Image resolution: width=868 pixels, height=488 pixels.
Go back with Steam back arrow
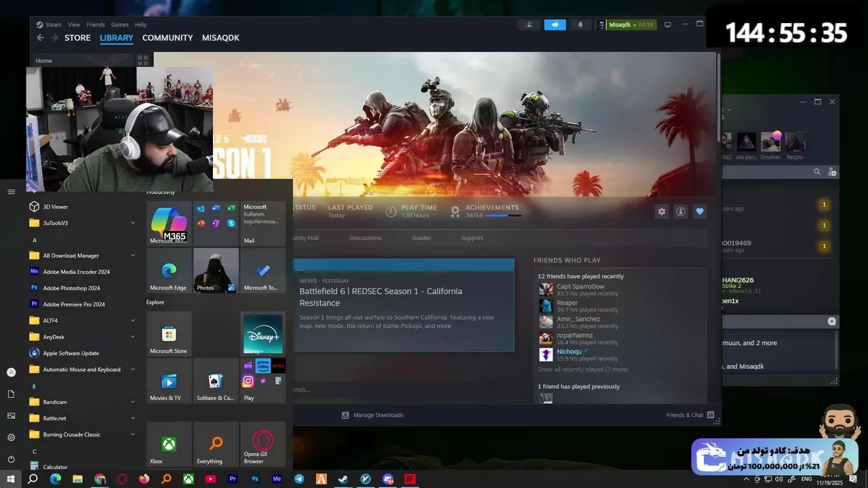(x=40, y=38)
